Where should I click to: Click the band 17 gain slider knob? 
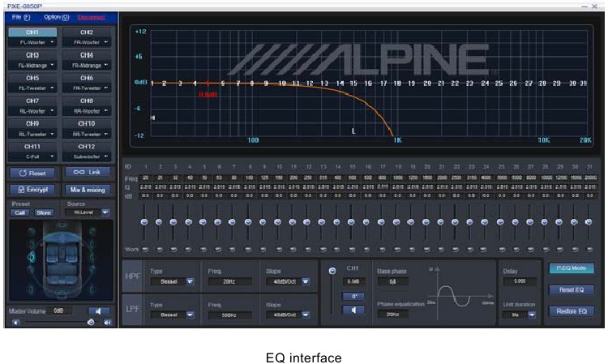click(x=381, y=222)
